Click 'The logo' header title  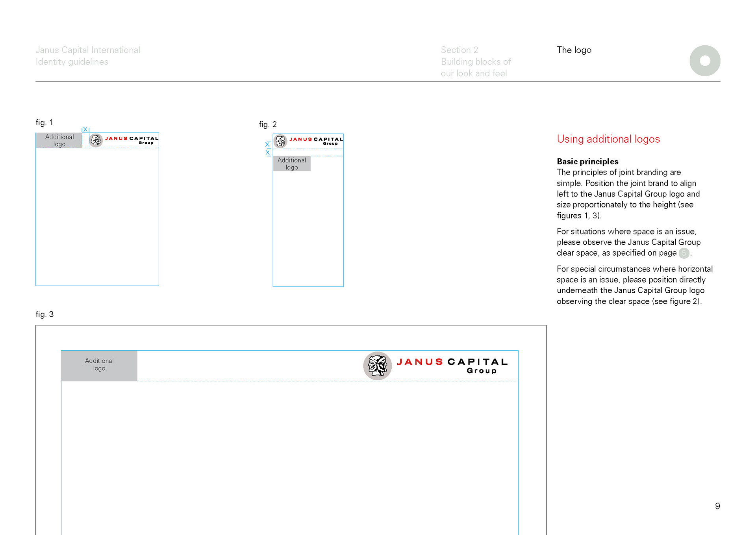(574, 50)
